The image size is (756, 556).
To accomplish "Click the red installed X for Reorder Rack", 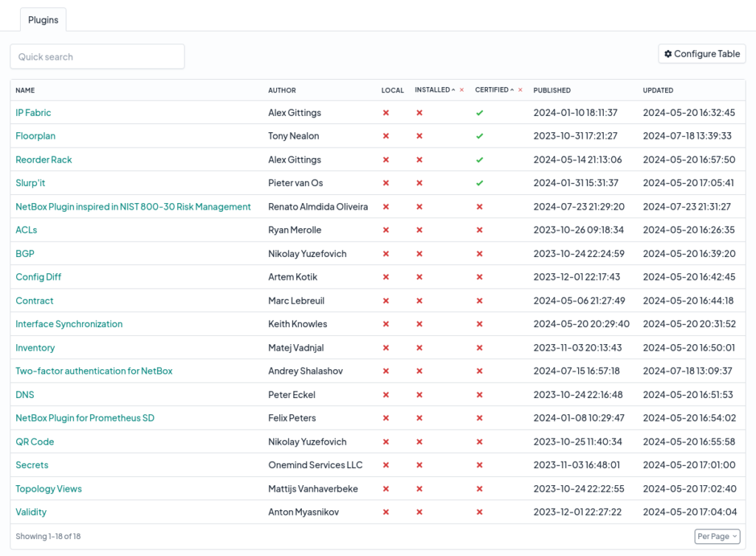I will 419,159.
